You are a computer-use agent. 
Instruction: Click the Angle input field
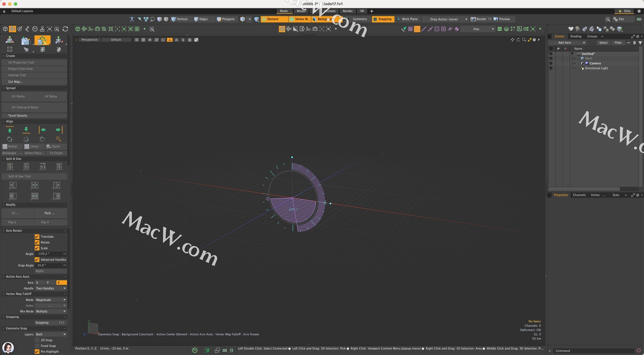(49, 254)
